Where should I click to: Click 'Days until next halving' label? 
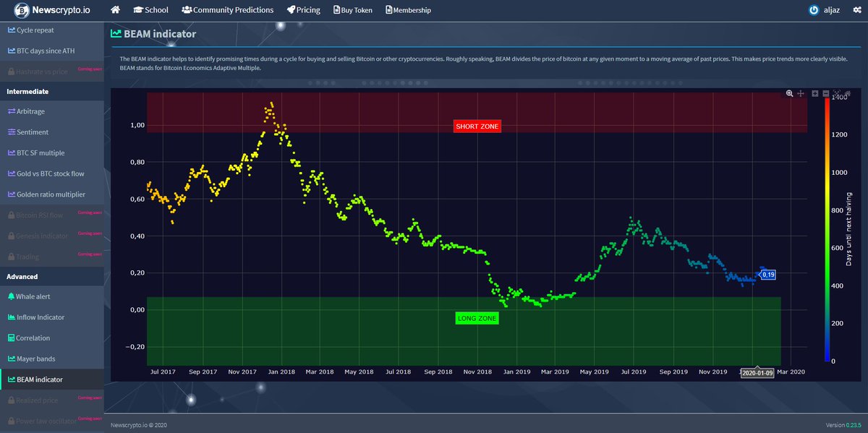point(849,228)
